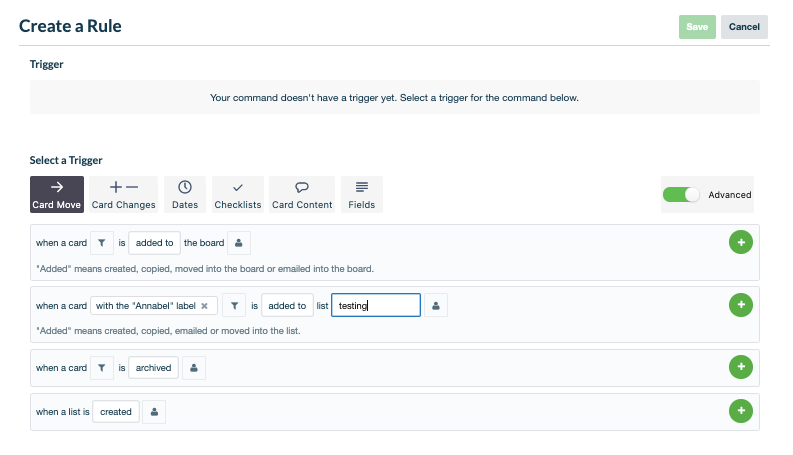Change 'added to' option in board row

pyautogui.click(x=154, y=243)
